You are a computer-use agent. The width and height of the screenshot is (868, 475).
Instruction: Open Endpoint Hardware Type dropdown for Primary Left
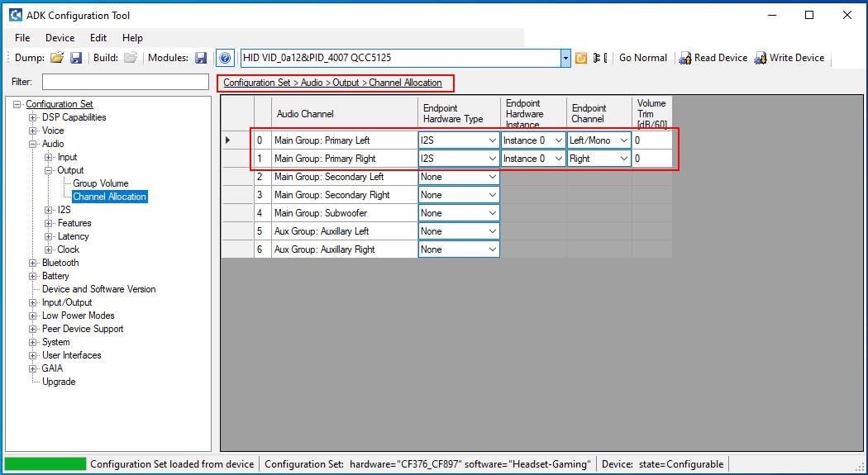pos(459,140)
